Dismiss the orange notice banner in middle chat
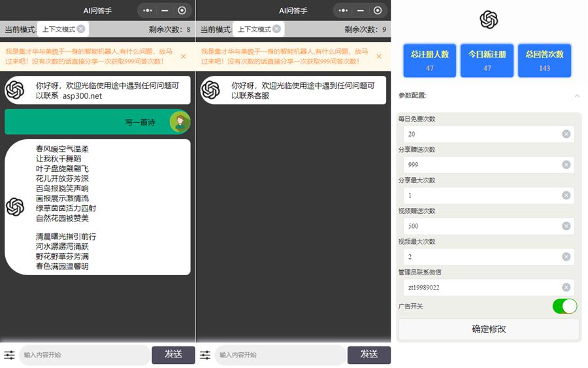588x368 pixels. click(x=379, y=56)
